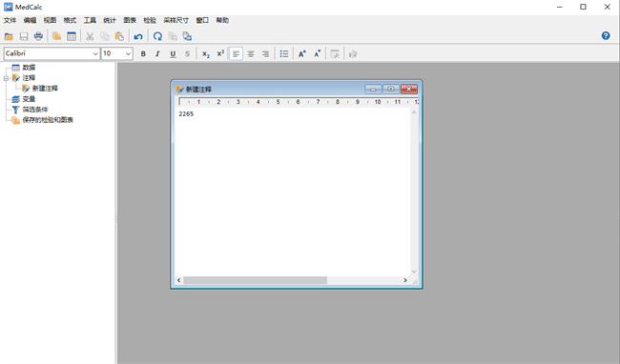
Task: Click the last greyed-out format bar icon
Action: point(353,53)
